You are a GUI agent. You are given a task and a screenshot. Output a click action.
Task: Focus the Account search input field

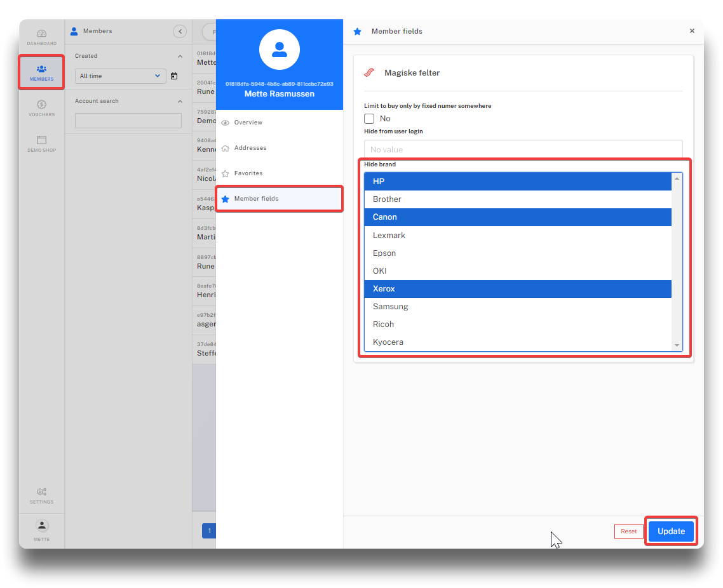128,121
